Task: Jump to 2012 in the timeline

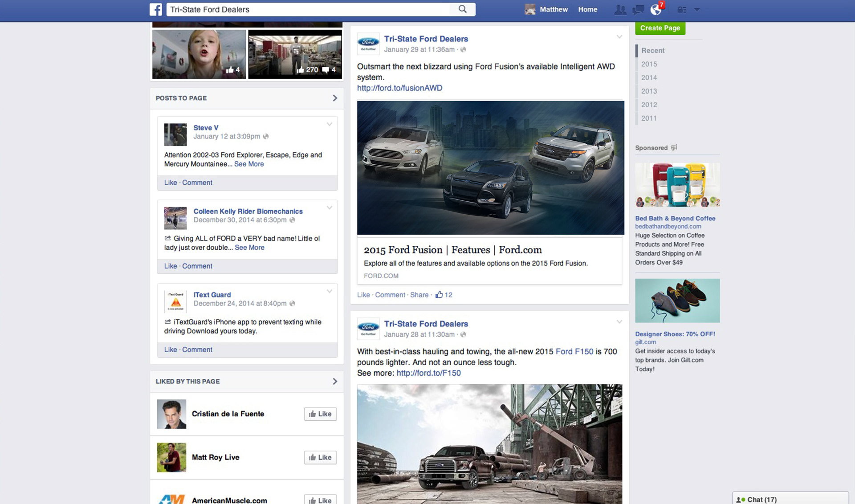Action: (x=649, y=105)
